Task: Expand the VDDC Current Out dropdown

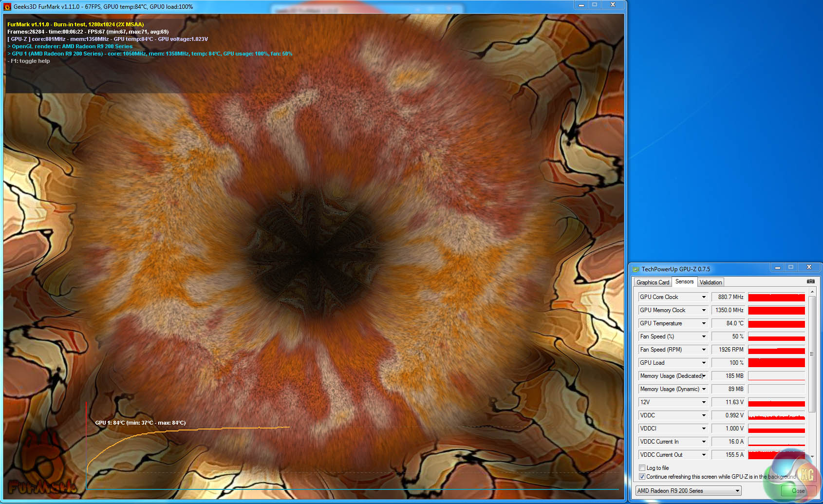Action: [x=703, y=455]
